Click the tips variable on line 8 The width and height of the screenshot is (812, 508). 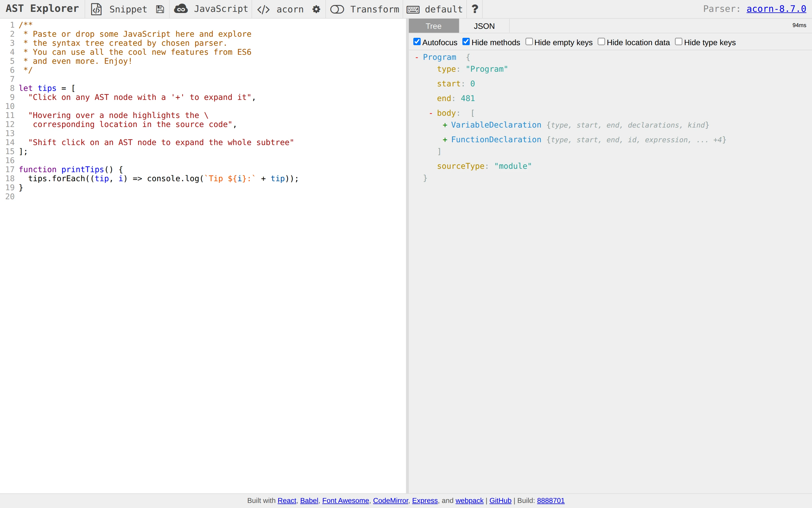point(47,88)
